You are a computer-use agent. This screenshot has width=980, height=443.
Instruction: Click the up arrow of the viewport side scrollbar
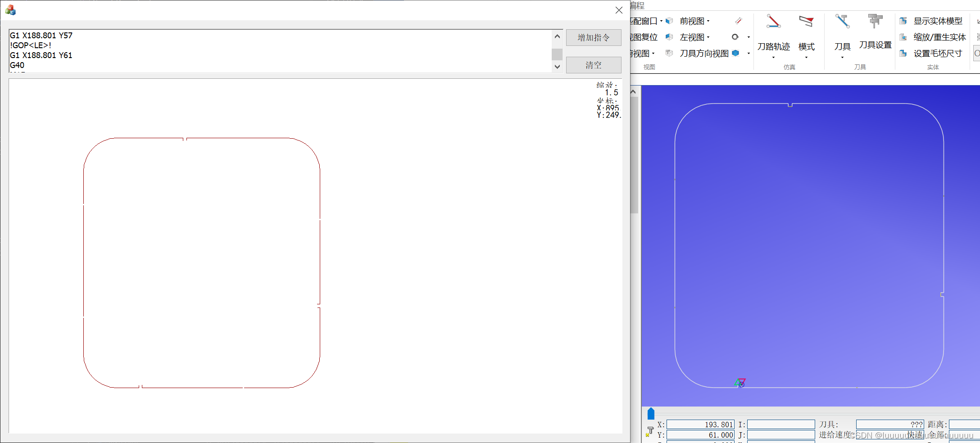(x=633, y=91)
